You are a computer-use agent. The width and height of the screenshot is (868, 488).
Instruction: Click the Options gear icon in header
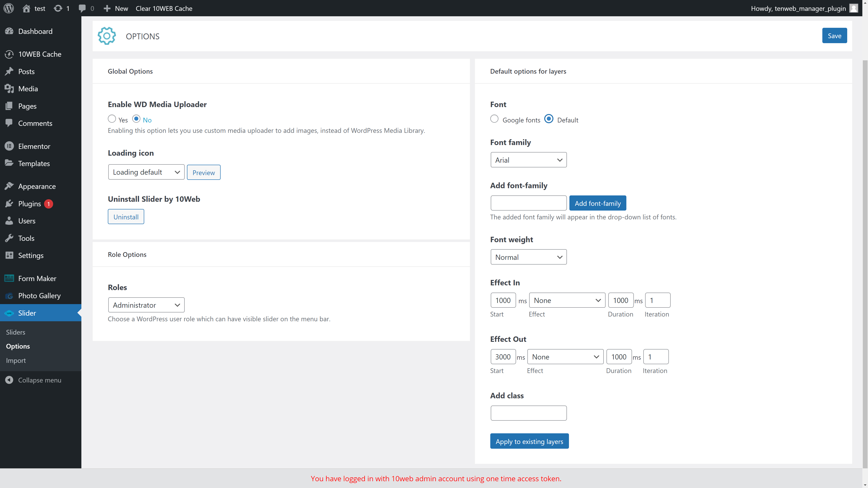tap(106, 36)
